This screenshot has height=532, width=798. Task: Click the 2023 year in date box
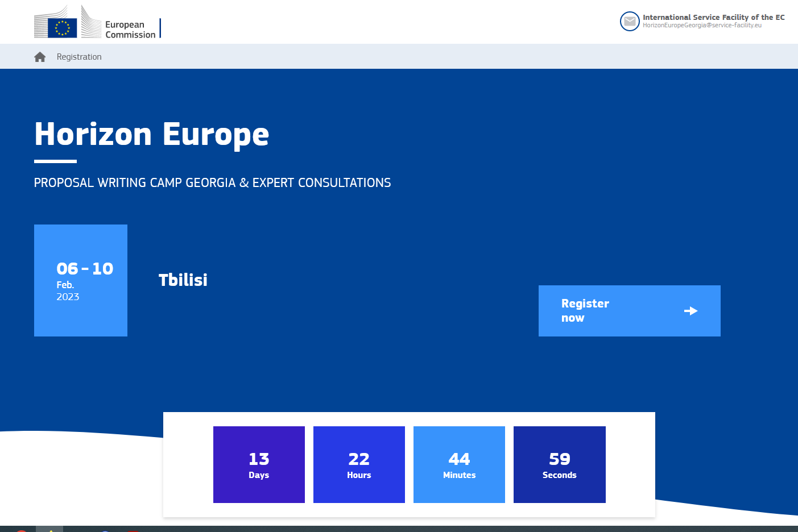[x=68, y=297]
